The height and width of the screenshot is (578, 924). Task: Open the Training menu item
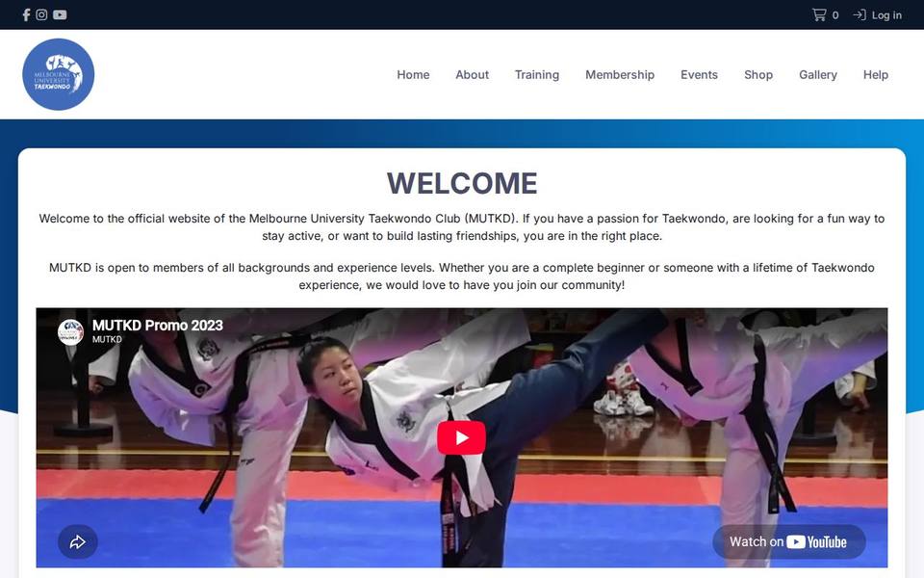pyautogui.click(x=537, y=75)
